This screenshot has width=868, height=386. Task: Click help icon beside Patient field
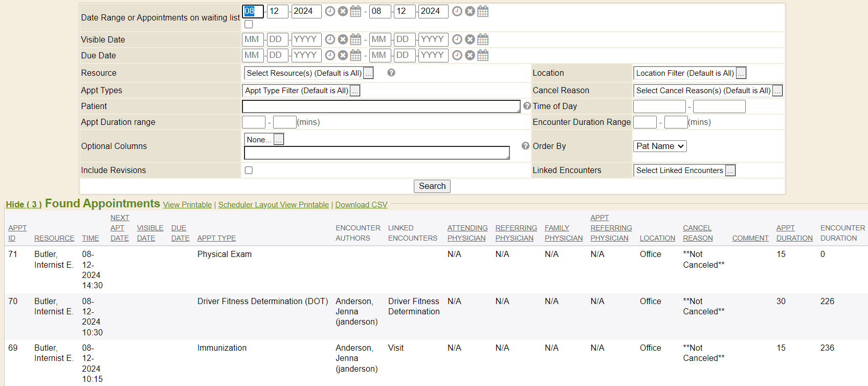[x=527, y=106]
